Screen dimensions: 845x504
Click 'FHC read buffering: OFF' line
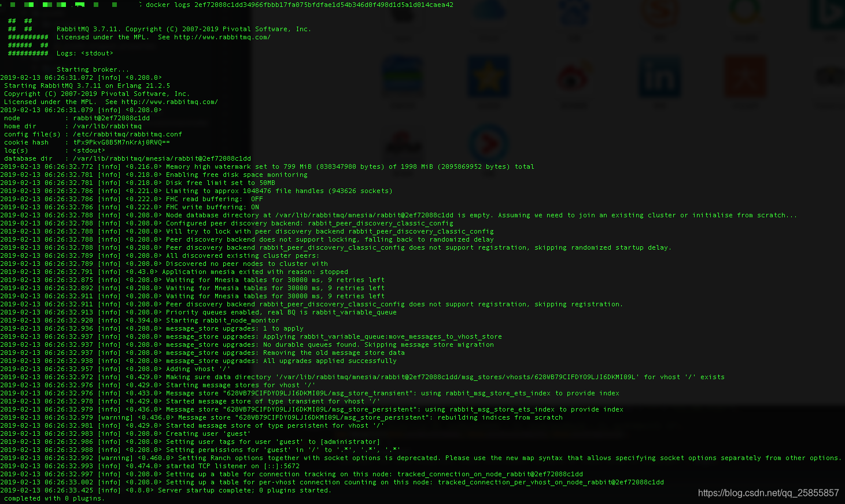[x=131, y=199]
